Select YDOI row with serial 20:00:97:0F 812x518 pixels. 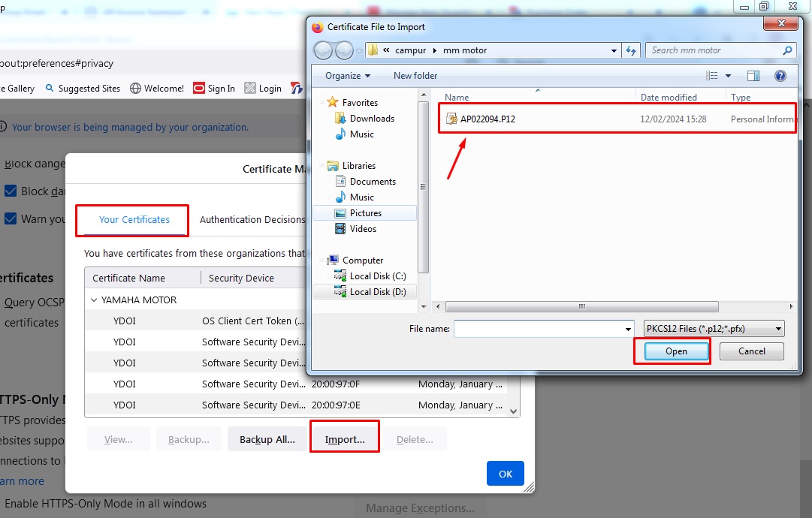click(x=296, y=384)
